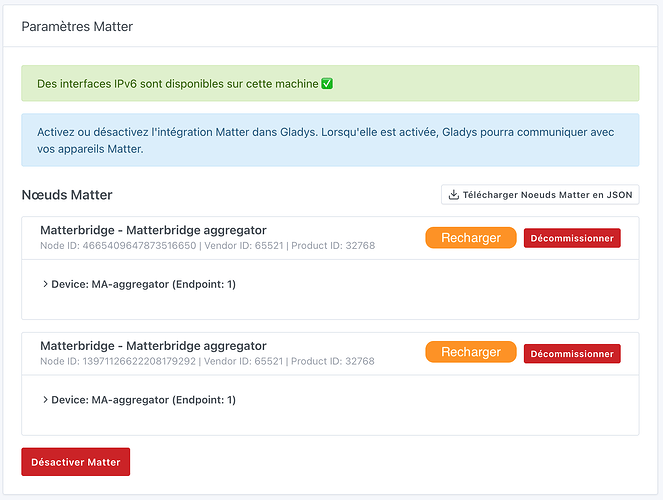Image resolution: width=663 pixels, height=500 pixels.
Task: Open MA-aggregator device label under node ending 6650
Action: point(143,284)
